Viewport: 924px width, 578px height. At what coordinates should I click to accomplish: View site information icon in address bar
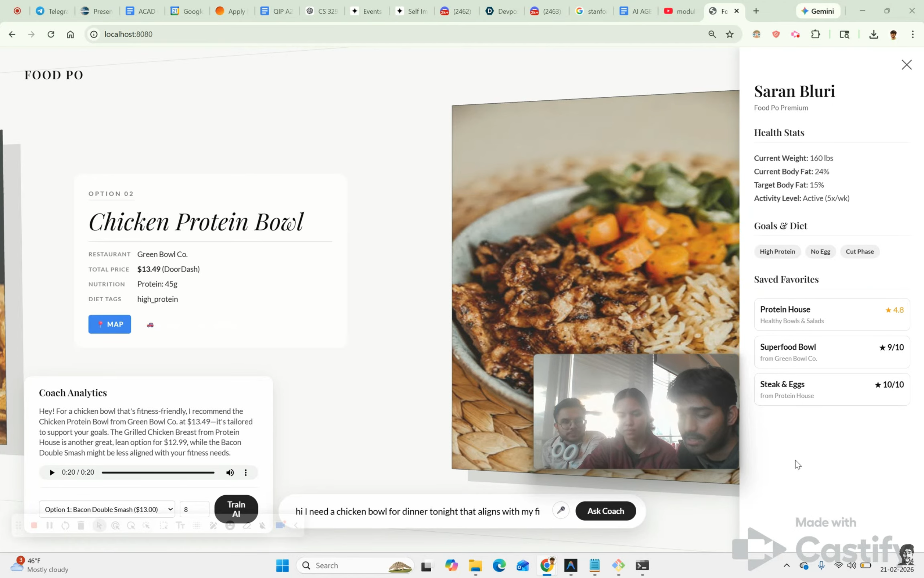tap(93, 34)
